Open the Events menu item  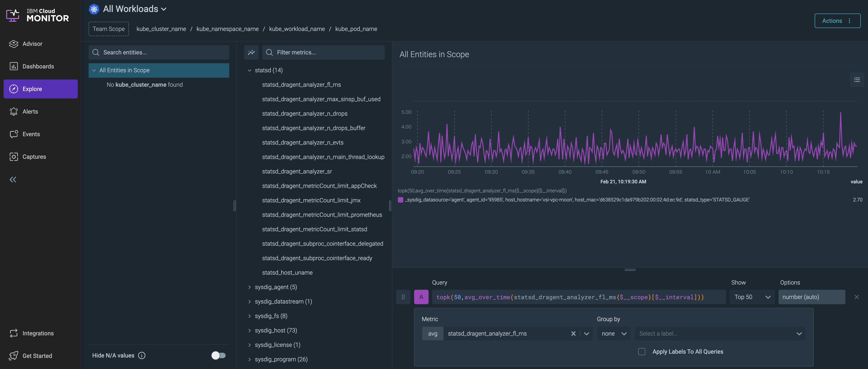(31, 134)
